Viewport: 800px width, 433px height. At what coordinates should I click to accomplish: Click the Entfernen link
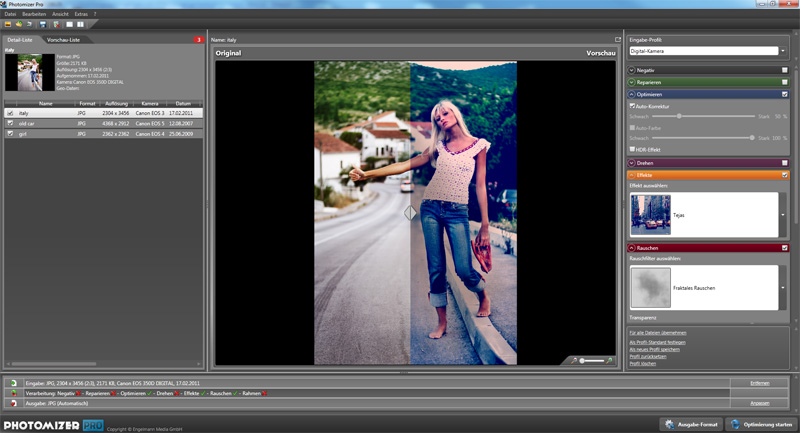pos(760,383)
